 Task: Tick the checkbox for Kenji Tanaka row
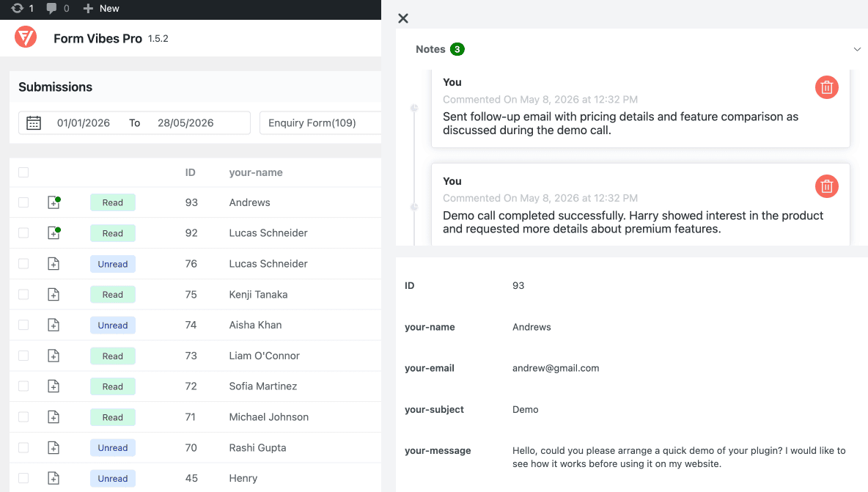(x=23, y=295)
